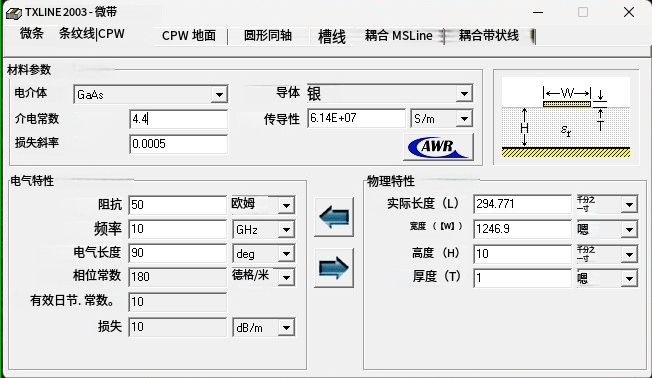Click the 实际长度 field showing 294.771
Image resolution: width=652 pixels, height=378 pixels.
coord(523,204)
